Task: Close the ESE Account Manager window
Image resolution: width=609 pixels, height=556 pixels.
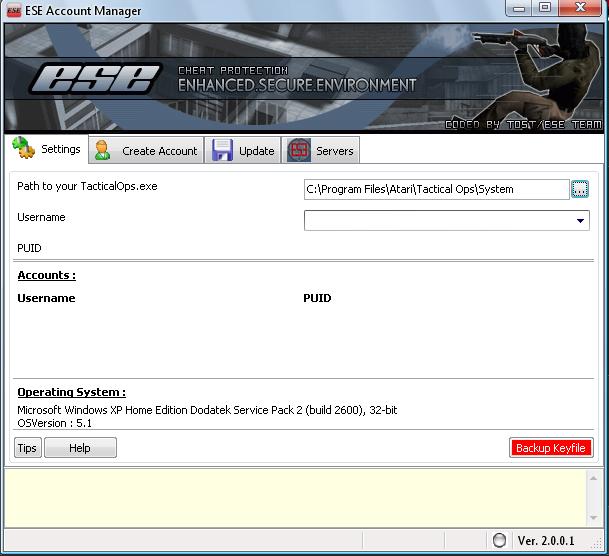Action: (x=580, y=8)
